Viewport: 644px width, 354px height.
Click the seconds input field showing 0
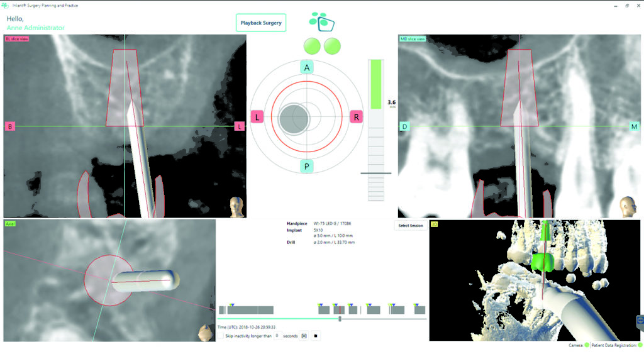coord(277,336)
